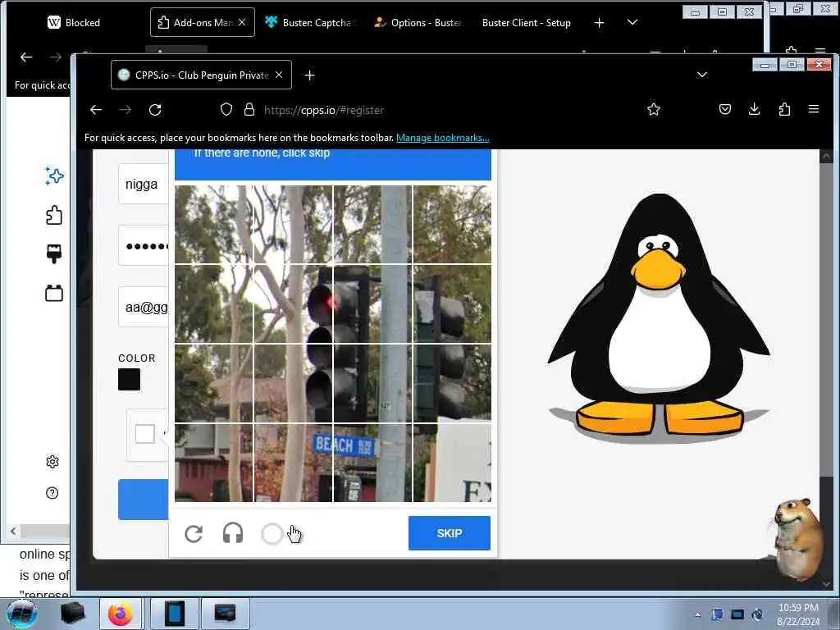The width and height of the screenshot is (840, 630).
Task: Show hidden tray icons with the arrow
Action: pyautogui.click(x=697, y=614)
